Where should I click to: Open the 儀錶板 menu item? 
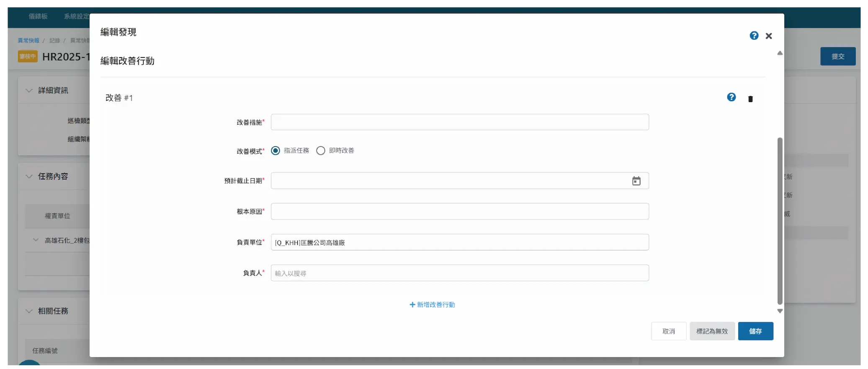coord(38,16)
